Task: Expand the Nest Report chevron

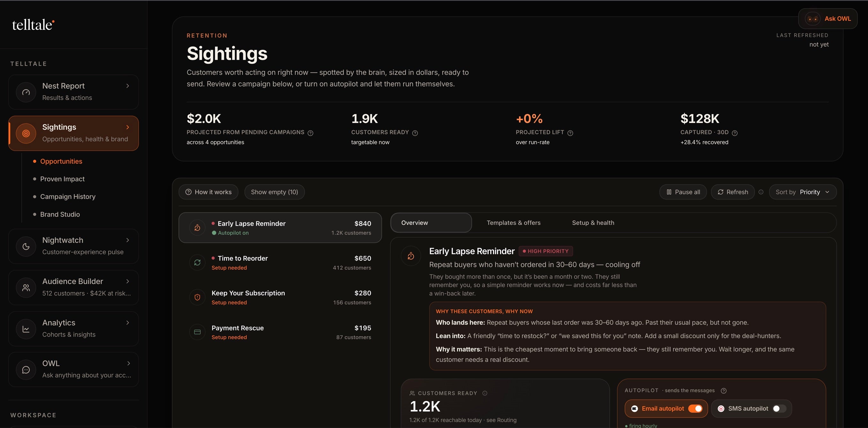Action: click(x=128, y=86)
